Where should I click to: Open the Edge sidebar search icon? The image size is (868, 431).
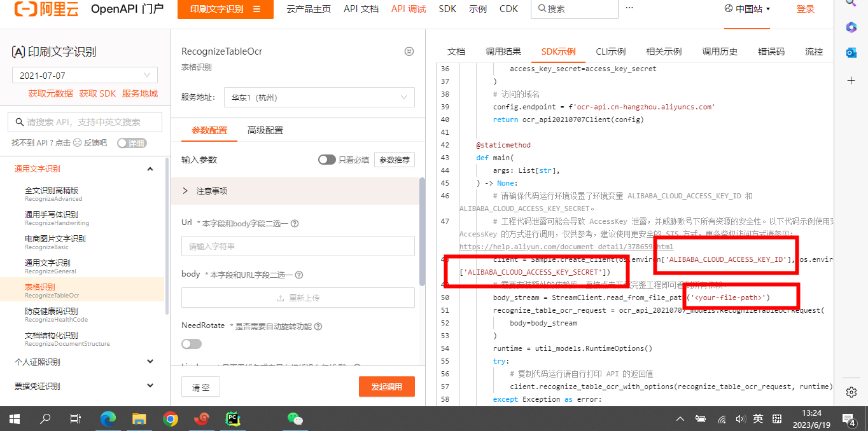pos(851,3)
